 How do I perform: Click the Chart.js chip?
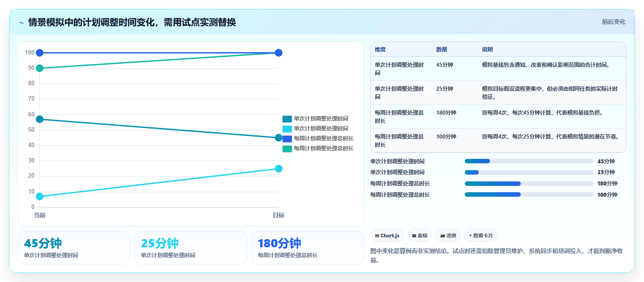pos(387,236)
